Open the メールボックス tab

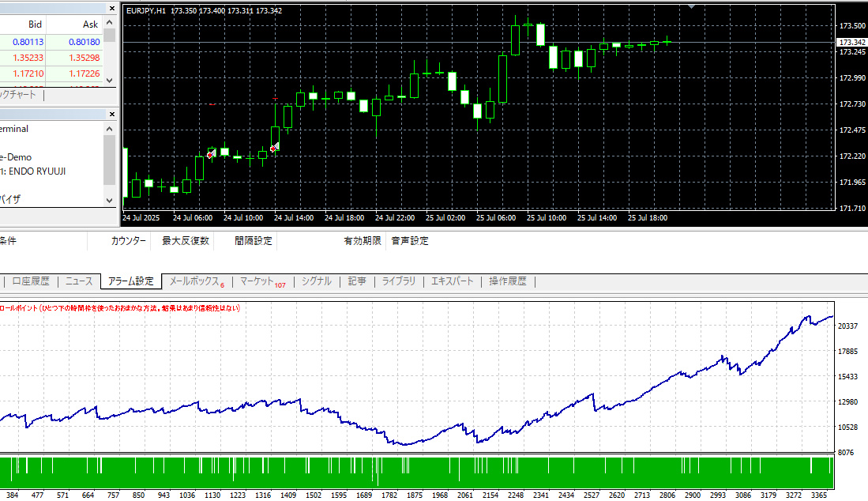(x=193, y=281)
